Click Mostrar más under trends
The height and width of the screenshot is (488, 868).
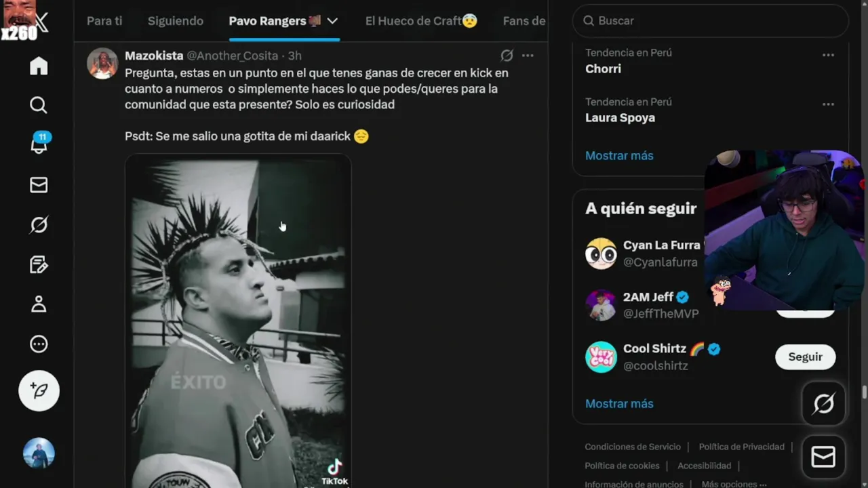pos(619,155)
